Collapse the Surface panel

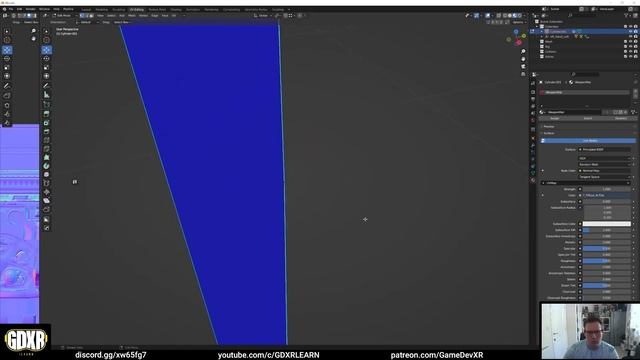548,133
